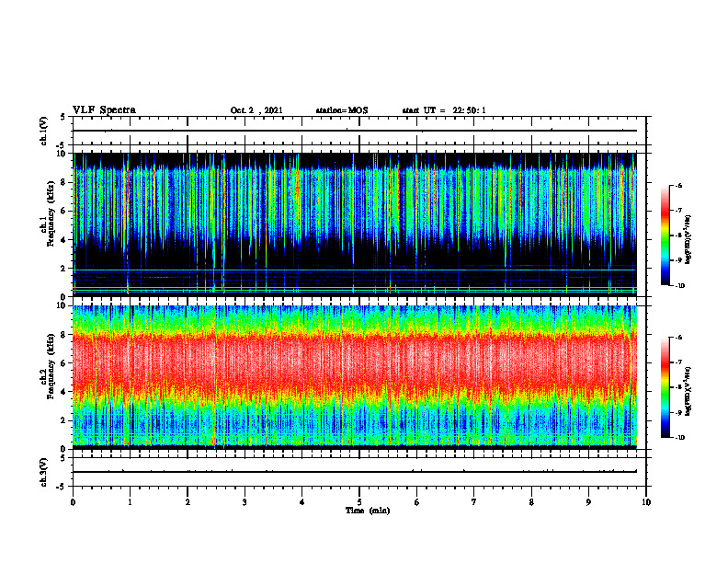This screenshot has height=563, width=728.
Task: Click time axis tick label "0"
Action: tap(73, 502)
